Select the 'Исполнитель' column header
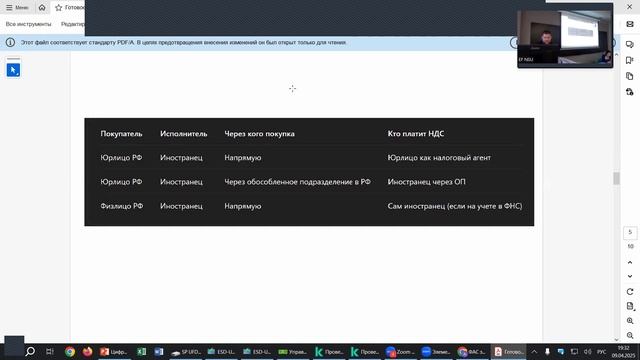Viewport: 640px width, 360px height. coord(183,133)
